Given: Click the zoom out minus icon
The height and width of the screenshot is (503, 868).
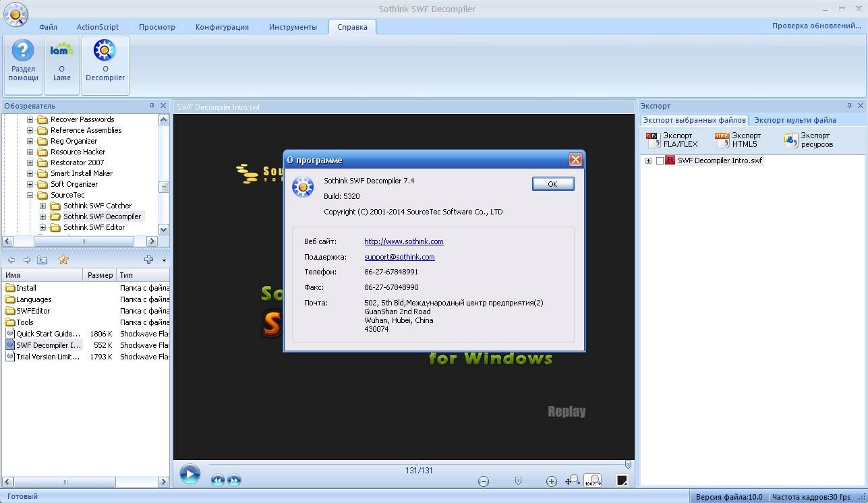Looking at the screenshot, I should pos(484,481).
